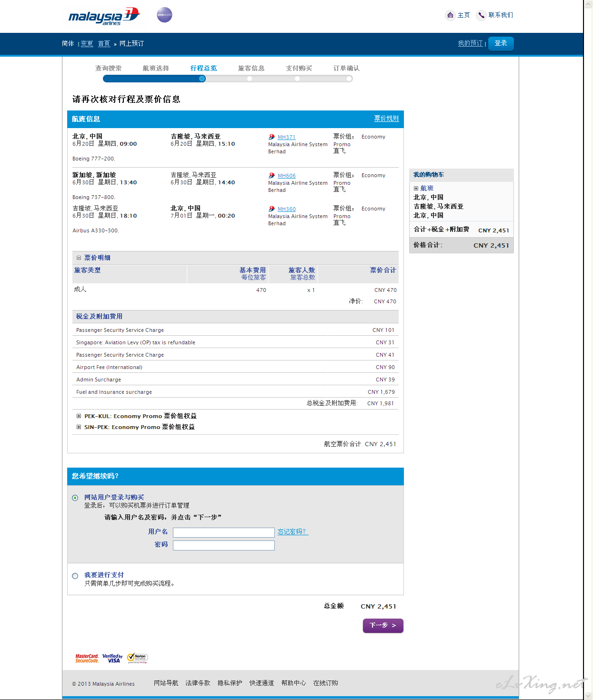
Task: Click the 密码 input field
Action: click(224, 545)
